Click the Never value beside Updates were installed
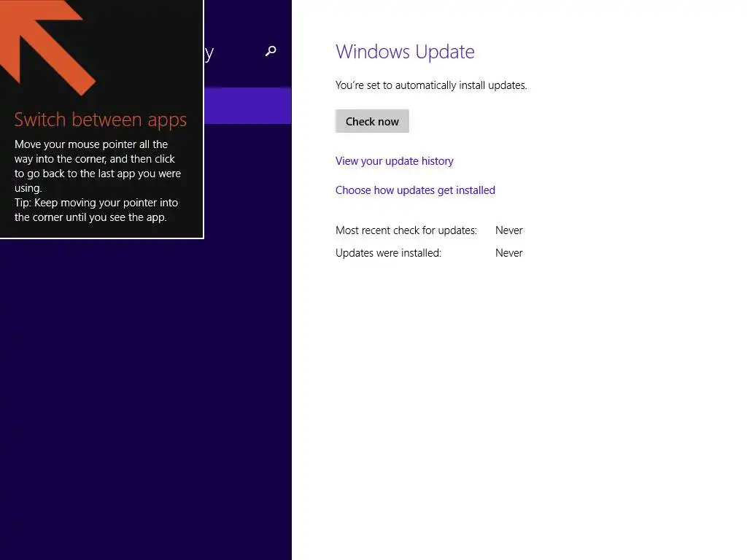 508,253
